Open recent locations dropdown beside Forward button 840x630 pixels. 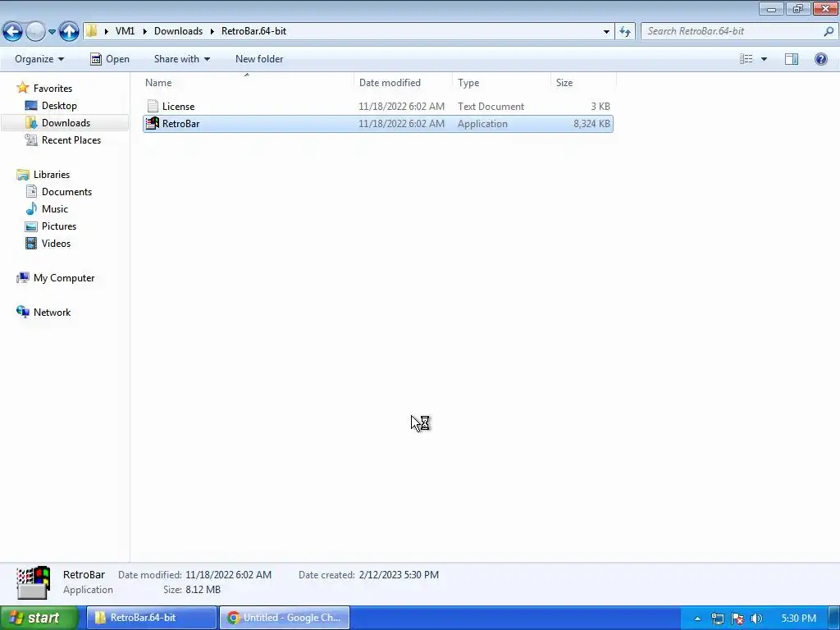click(52, 32)
